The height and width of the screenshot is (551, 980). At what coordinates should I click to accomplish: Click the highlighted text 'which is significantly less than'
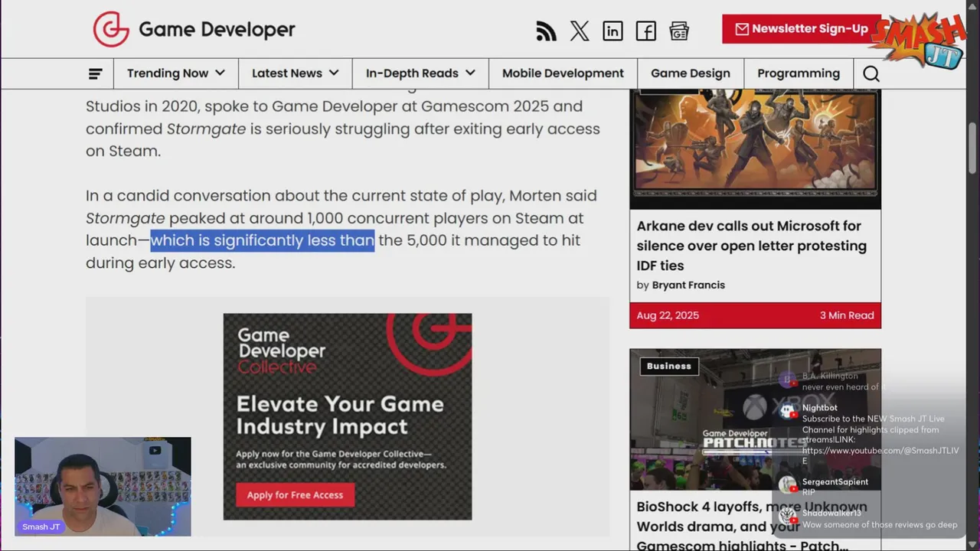[263, 240]
